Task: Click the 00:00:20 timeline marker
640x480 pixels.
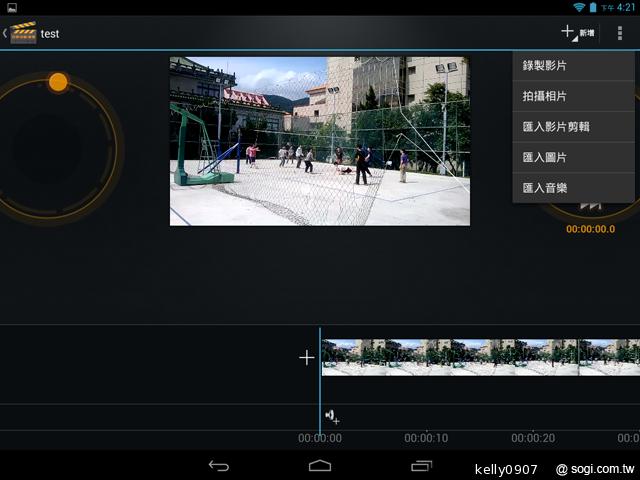Action: pos(533,438)
